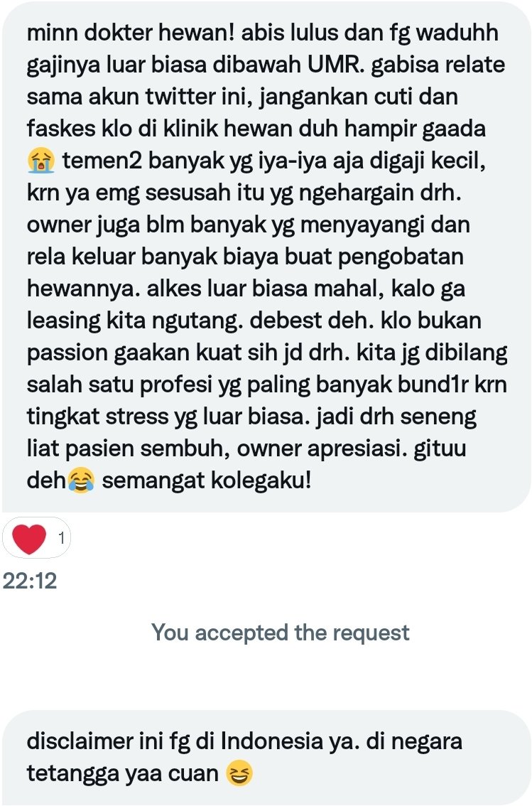Click the word 'leasing' in the message
Screen dimensions: 532x806
(64, 322)
